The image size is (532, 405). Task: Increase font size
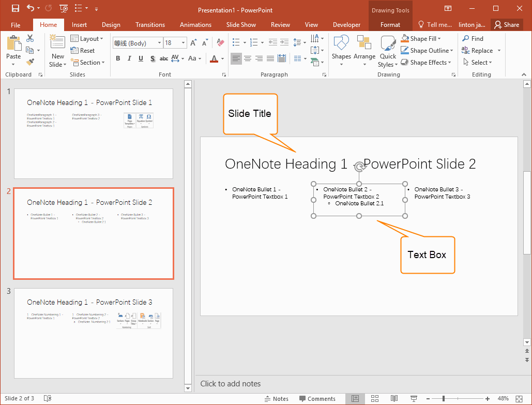click(193, 43)
